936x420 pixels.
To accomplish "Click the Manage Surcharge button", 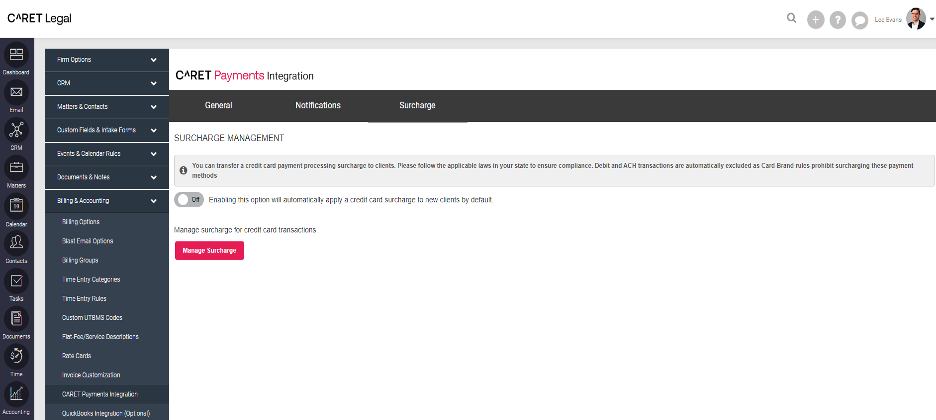I will click(x=210, y=251).
